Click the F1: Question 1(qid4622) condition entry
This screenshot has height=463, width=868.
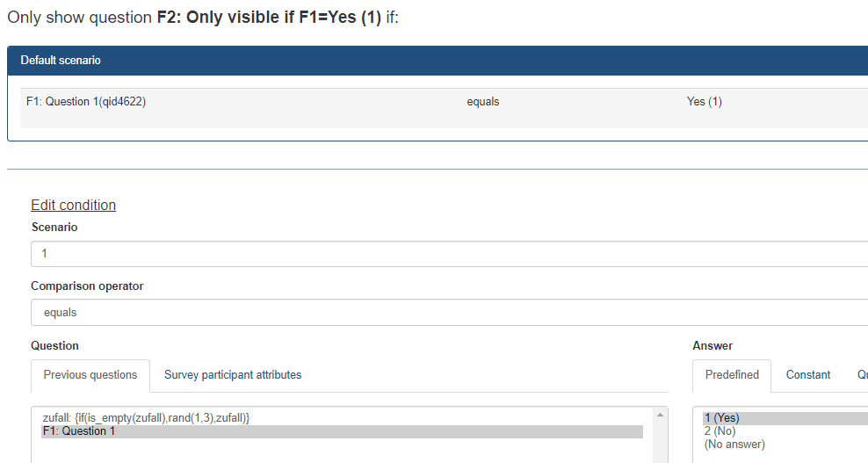tap(86, 102)
